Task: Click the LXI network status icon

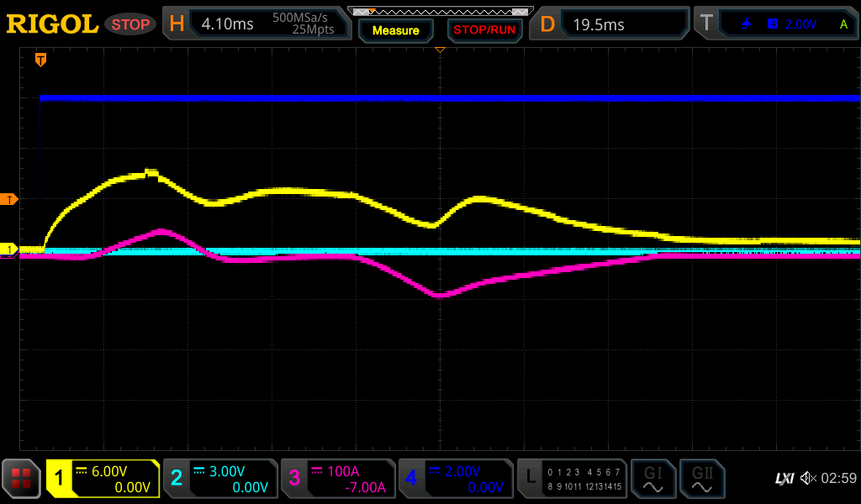Action: pos(784,479)
